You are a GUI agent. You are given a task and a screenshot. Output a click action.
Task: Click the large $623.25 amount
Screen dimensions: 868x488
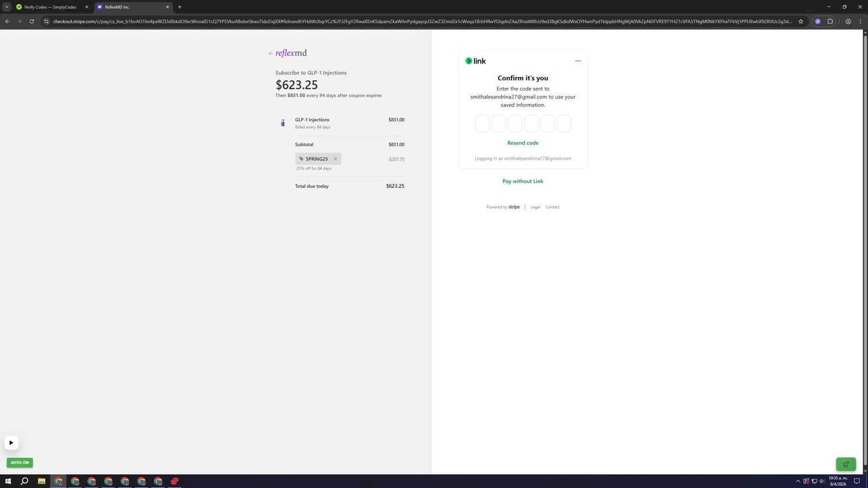pyautogui.click(x=297, y=84)
